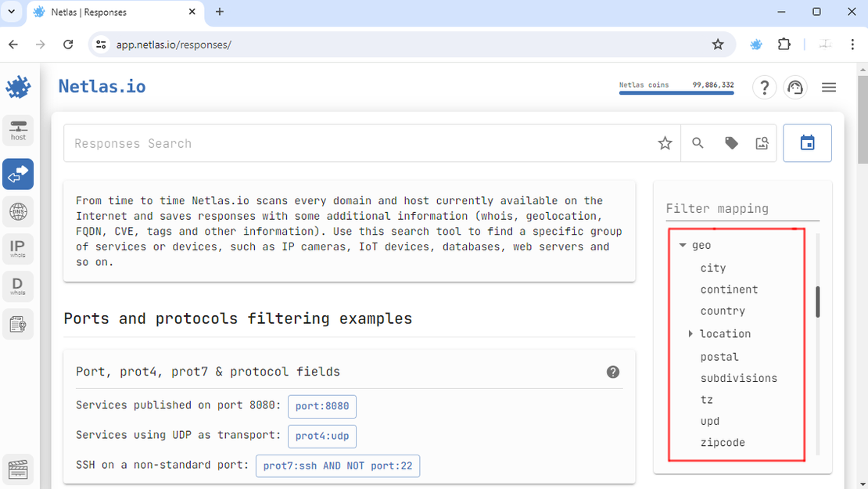The width and height of the screenshot is (868, 489).
Task: Open the Certificates search tool
Action: [x=17, y=324]
